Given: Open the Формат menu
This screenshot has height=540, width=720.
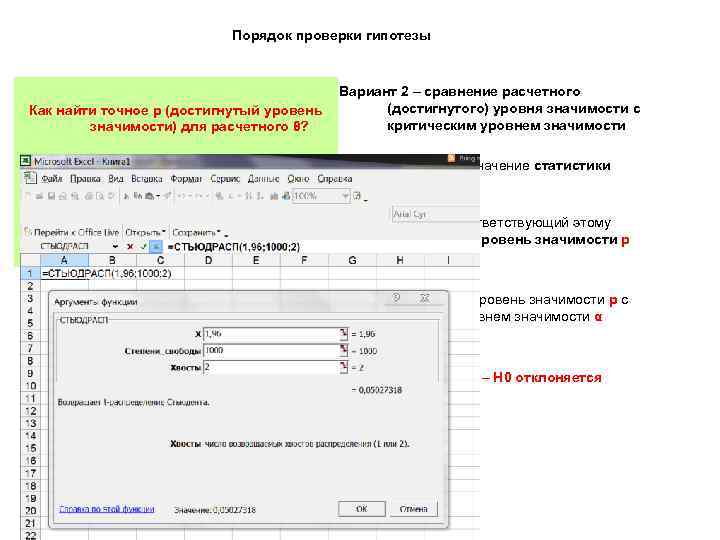Looking at the screenshot, I should click(186, 179).
